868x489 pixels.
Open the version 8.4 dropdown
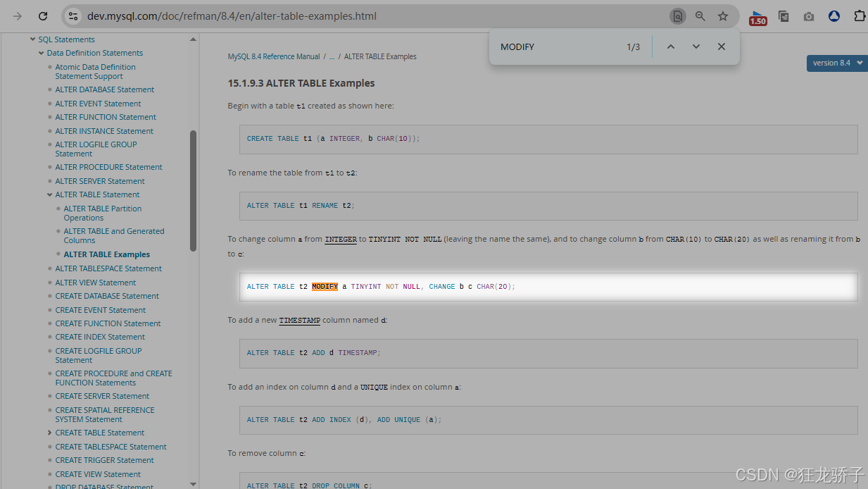pos(837,63)
